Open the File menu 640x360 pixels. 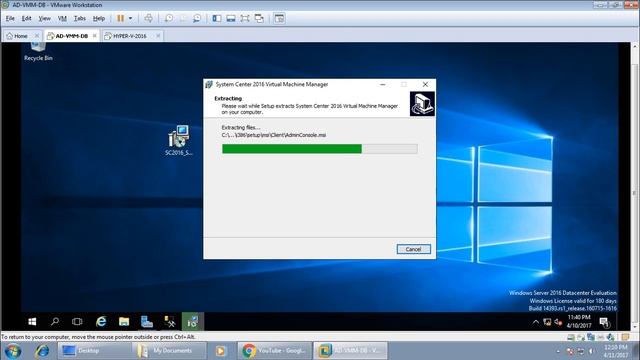point(10,18)
